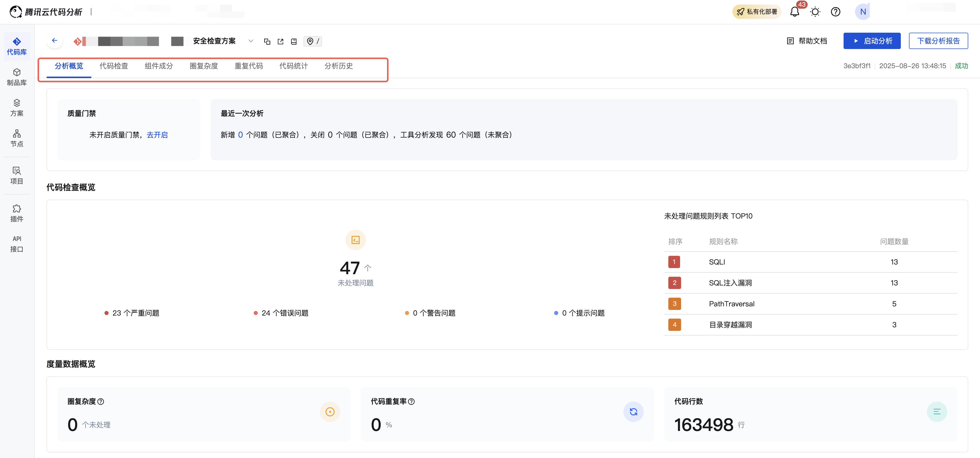
Task: Expand the 安全检查方案 dropdown chevron
Action: pyautogui.click(x=251, y=41)
